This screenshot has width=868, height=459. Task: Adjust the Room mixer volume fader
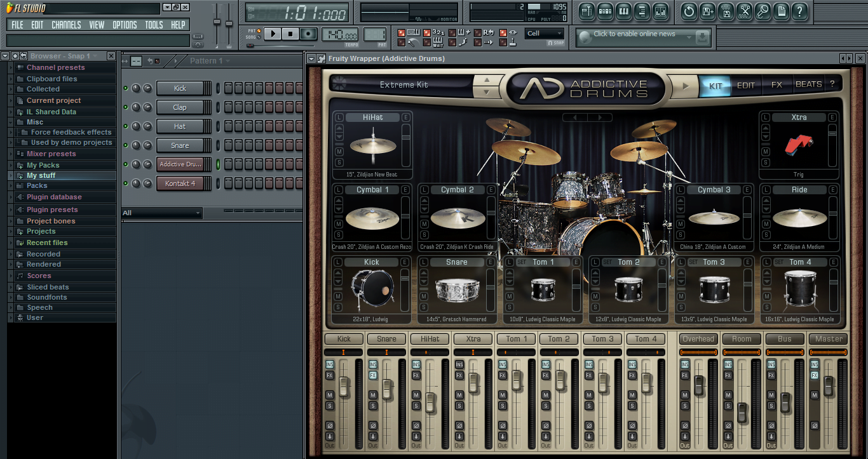click(x=742, y=412)
